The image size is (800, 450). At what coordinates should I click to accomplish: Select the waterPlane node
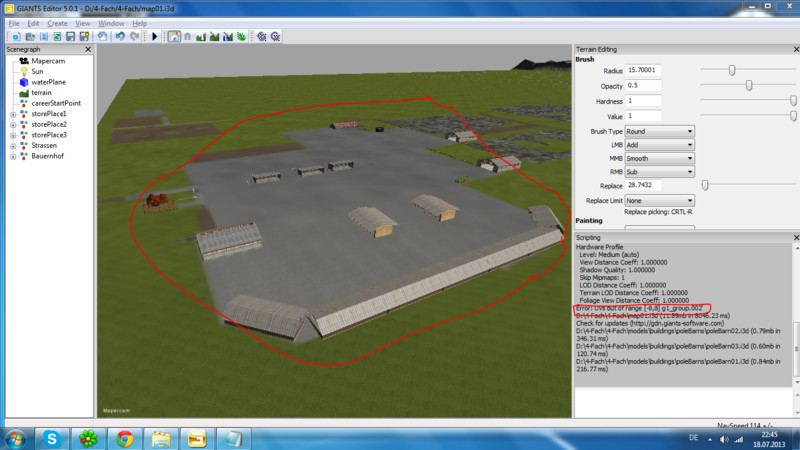click(48, 82)
